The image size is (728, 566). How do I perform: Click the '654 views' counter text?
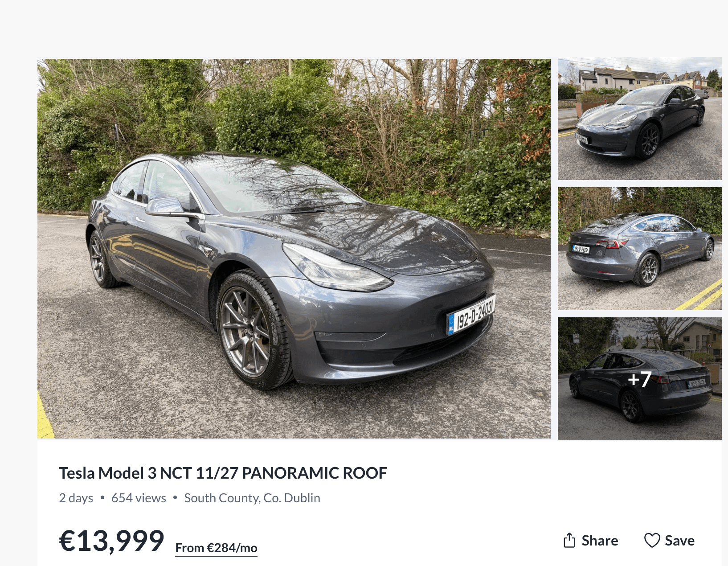coord(139,498)
